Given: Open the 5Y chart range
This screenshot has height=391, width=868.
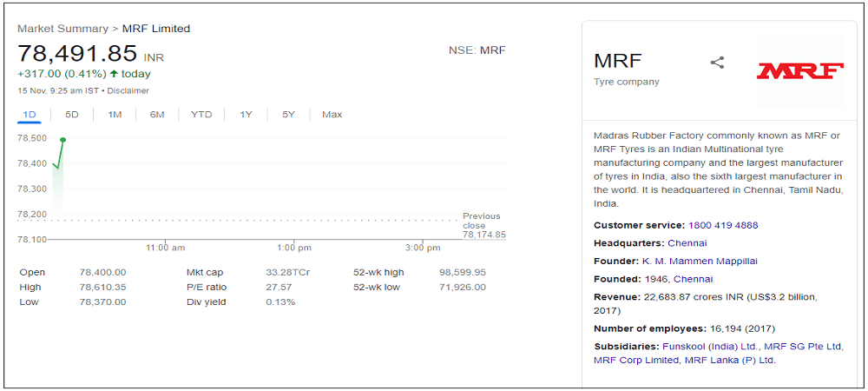Looking at the screenshot, I should pos(288,115).
